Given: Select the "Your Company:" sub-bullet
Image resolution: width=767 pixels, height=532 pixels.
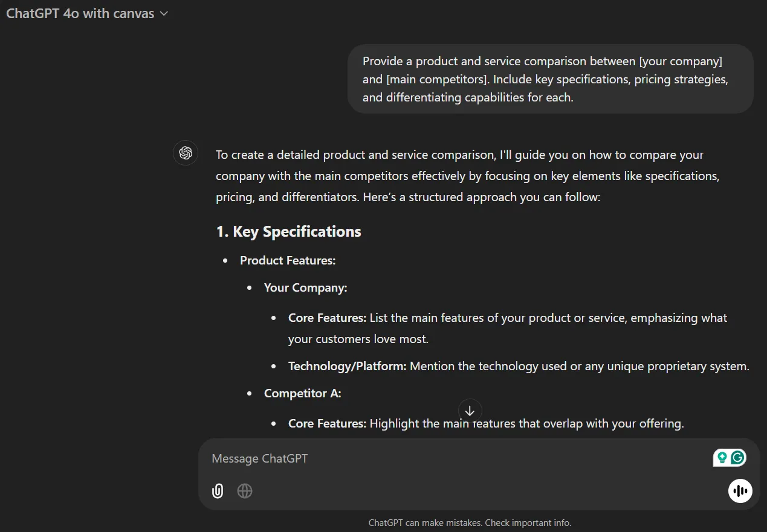Looking at the screenshot, I should [305, 287].
